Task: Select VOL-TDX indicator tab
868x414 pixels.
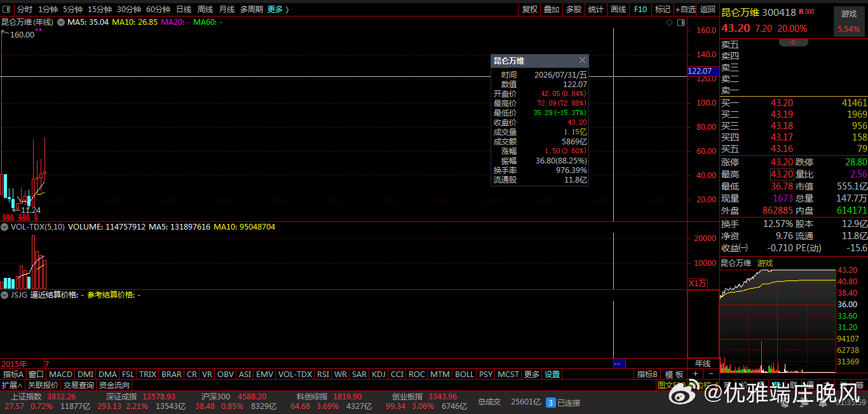Action: click(295, 375)
